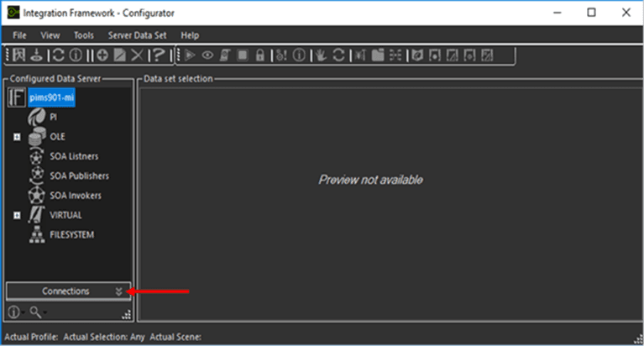
Task: Click the integration framework app icon in title bar
Action: click(13, 13)
